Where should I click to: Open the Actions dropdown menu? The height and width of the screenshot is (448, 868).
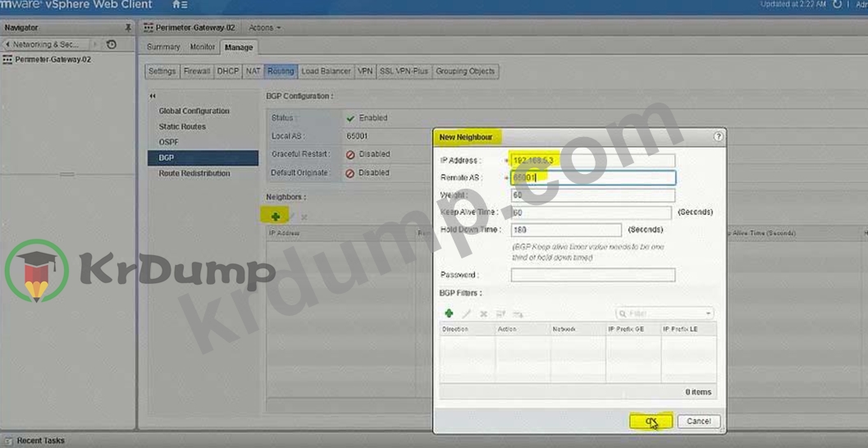point(265,27)
